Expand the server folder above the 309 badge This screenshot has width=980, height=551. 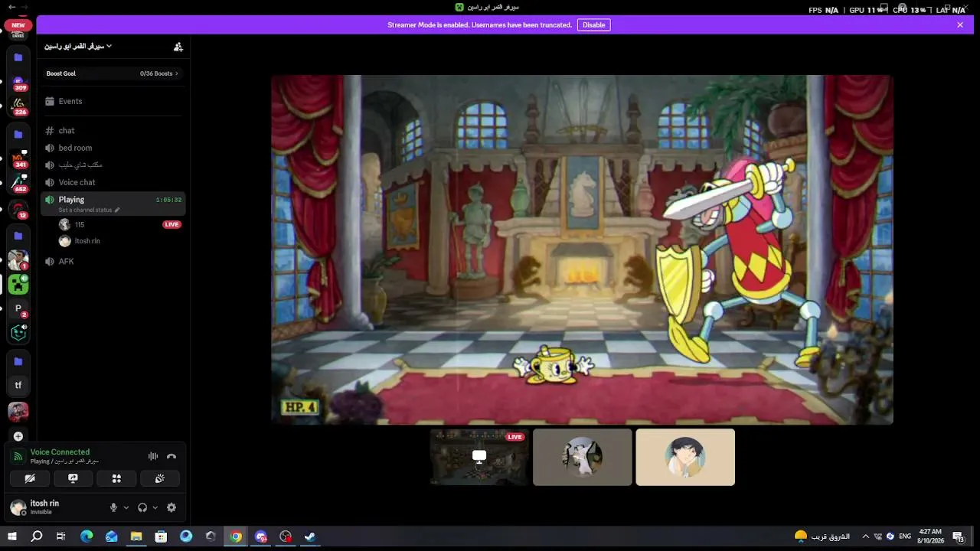(x=18, y=57)
